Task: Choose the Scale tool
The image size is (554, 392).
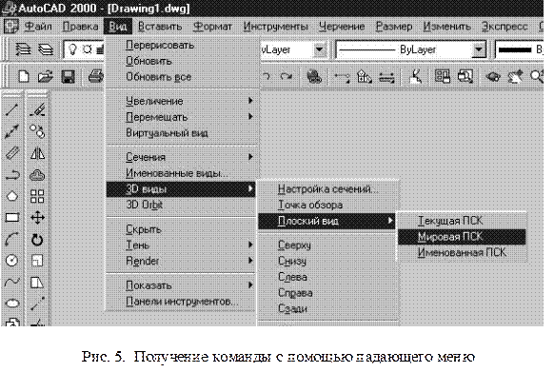Action: click(x=37, y=261)
